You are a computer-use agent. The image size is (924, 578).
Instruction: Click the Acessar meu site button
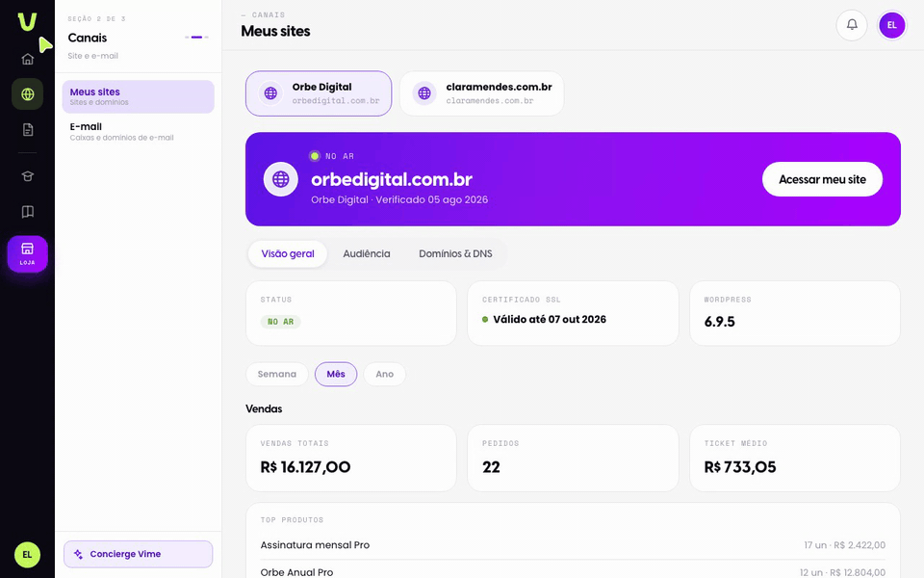pyautogui.click(x=822, y=179)
